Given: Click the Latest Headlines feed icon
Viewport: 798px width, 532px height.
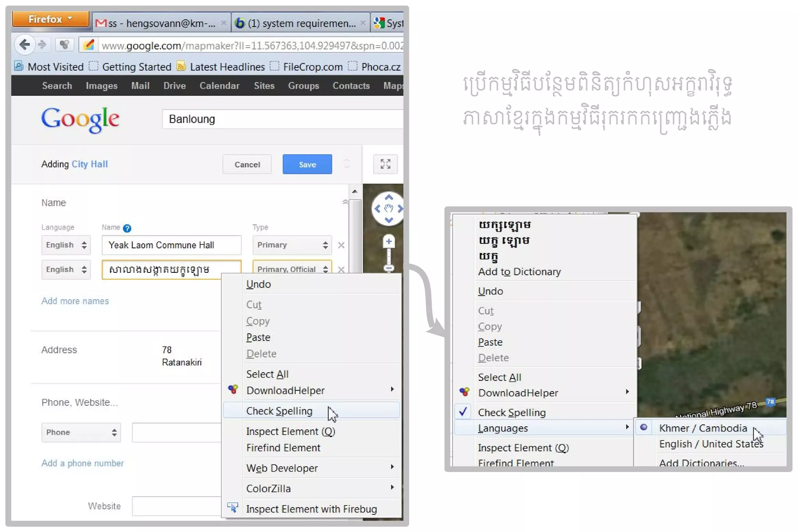Looking at the screenshot, I should pos(181,66).
